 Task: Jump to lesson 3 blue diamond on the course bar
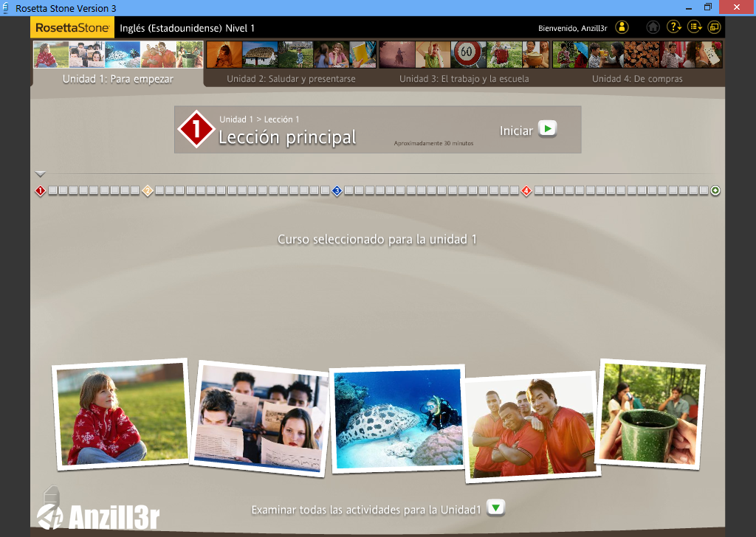tap(337, 191)
